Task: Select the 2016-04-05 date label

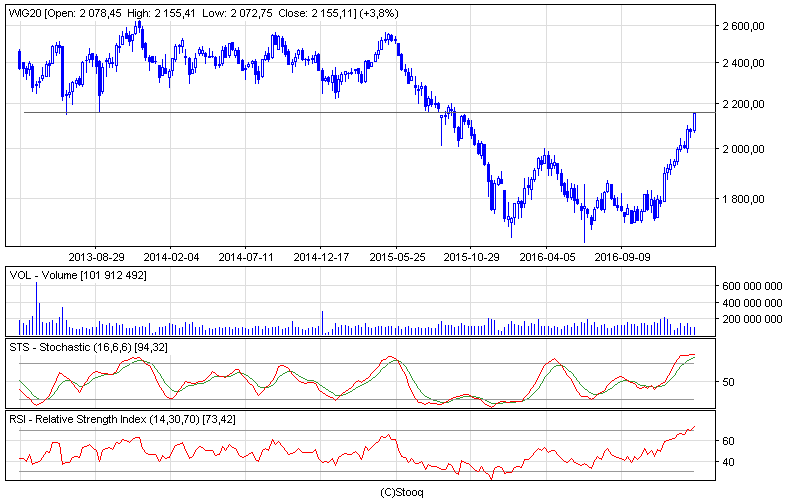Action: click(547, 257)
